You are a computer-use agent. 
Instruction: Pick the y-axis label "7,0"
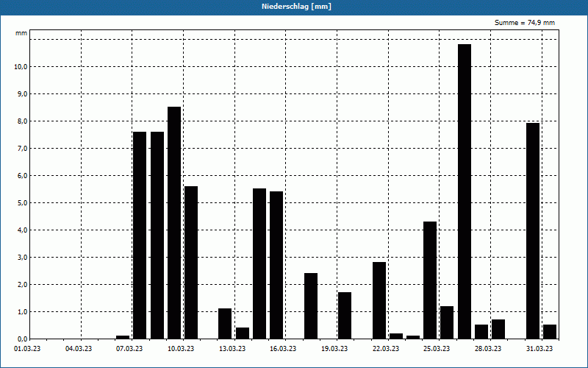23,149
